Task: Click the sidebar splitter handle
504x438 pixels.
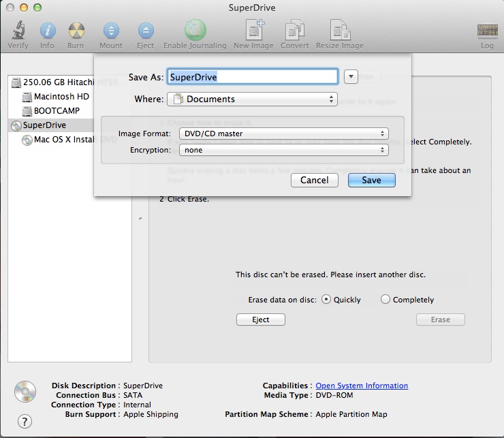Action: tap(140, 219)
